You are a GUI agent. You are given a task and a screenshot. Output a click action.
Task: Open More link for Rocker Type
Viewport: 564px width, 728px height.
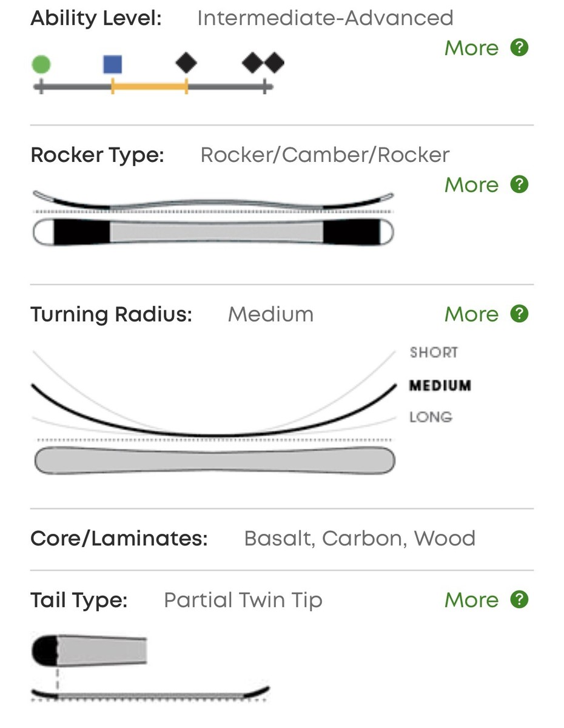471,184
